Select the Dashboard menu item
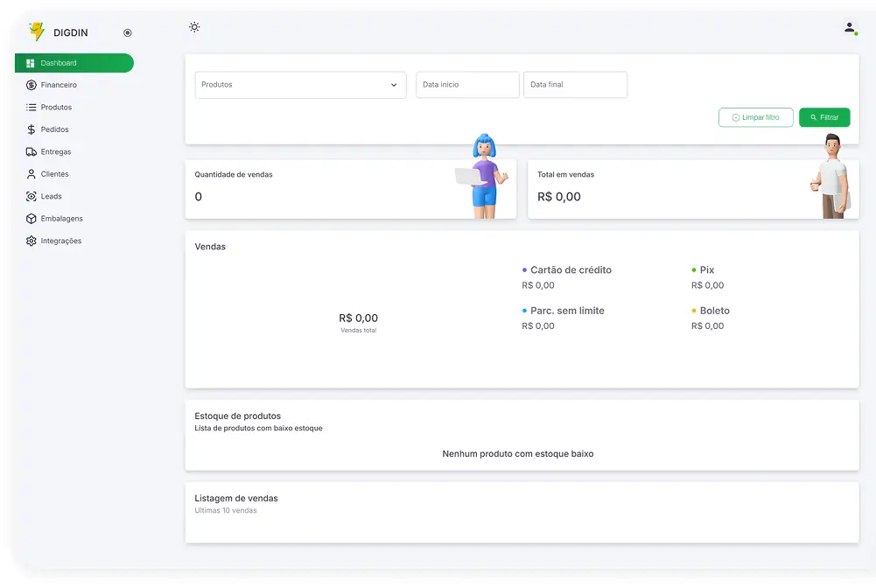Screen dimensions: 876x588 click(74, 63)
